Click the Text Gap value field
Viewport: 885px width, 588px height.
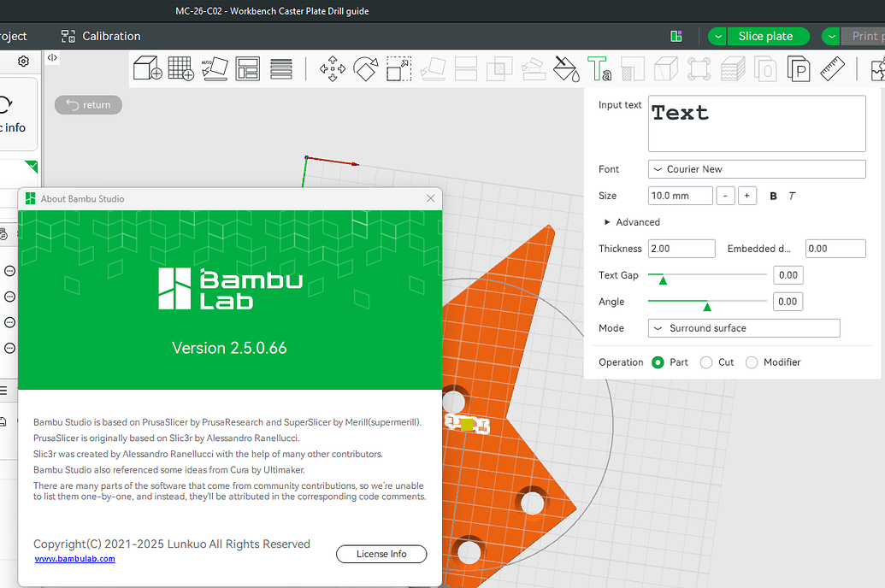788,275
